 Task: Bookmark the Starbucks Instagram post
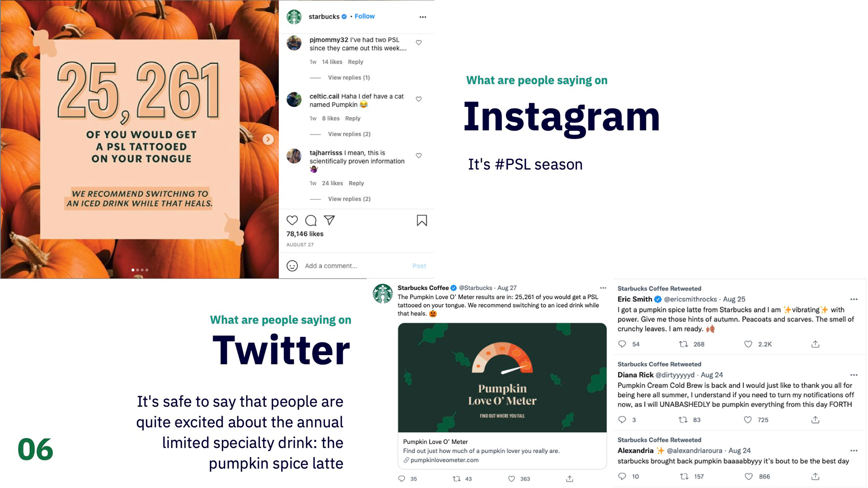[x=421, y=220]
